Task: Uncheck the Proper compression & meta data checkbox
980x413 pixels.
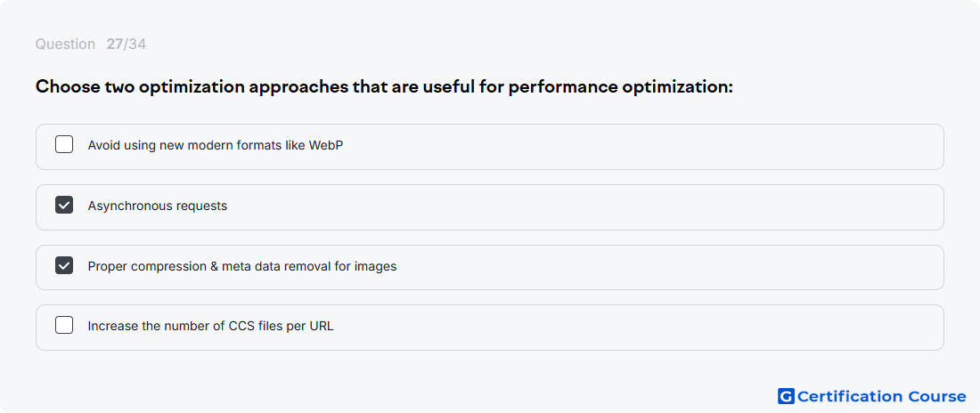Action: tap(64, 265)
